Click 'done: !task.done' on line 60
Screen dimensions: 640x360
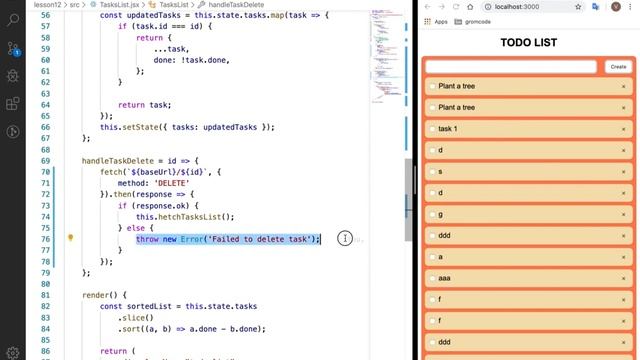click(x=192, y=60)
